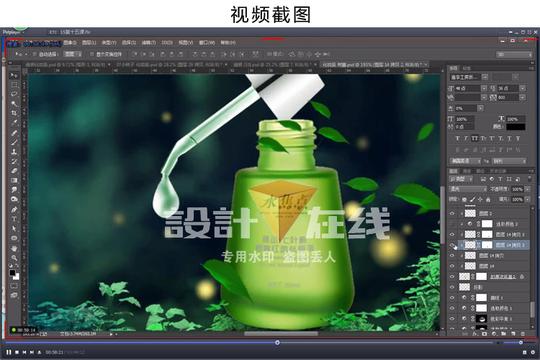Pause the video playback

click(x=9, y=352)
